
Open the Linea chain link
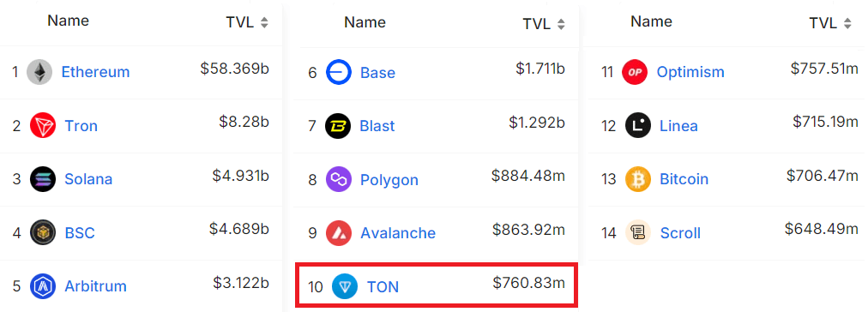tap(678, 126)
